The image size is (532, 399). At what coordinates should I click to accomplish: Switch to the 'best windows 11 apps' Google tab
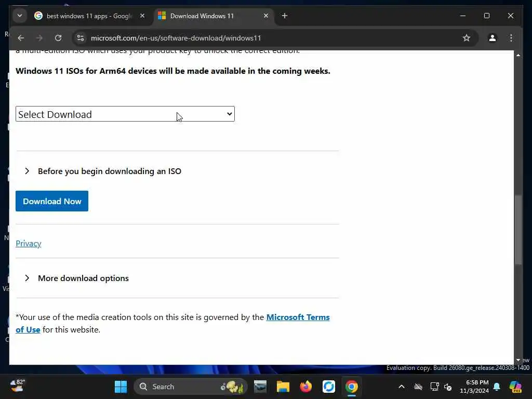coord(89,16)
